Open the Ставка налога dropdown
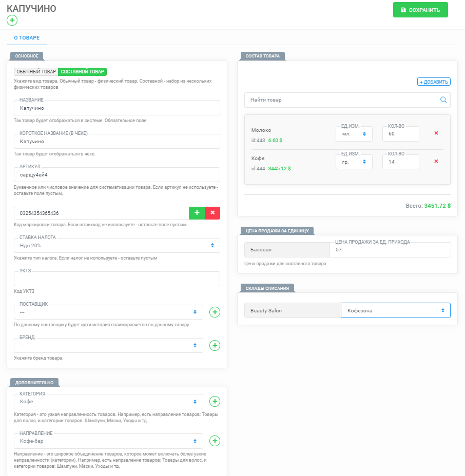The height and width of the screenshot is (476, 465). click(x=117, y=245)
